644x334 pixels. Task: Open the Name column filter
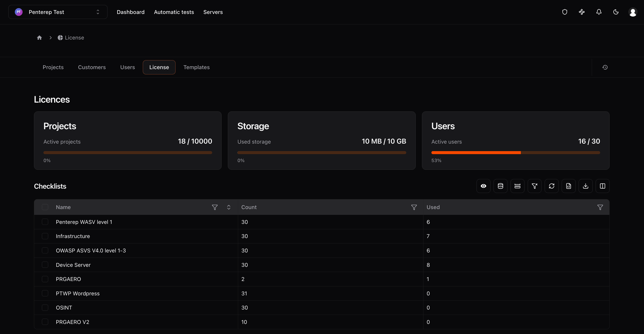[x=215, y=207]
